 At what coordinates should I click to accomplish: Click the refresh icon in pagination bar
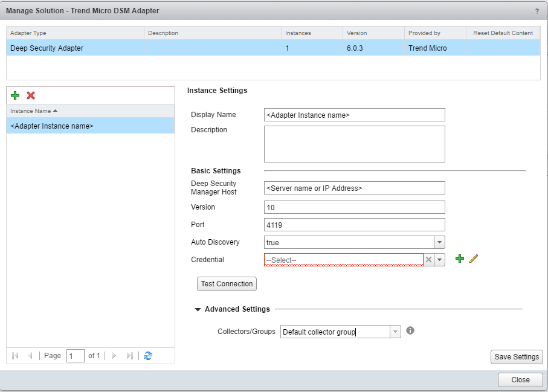click(148, 356)
